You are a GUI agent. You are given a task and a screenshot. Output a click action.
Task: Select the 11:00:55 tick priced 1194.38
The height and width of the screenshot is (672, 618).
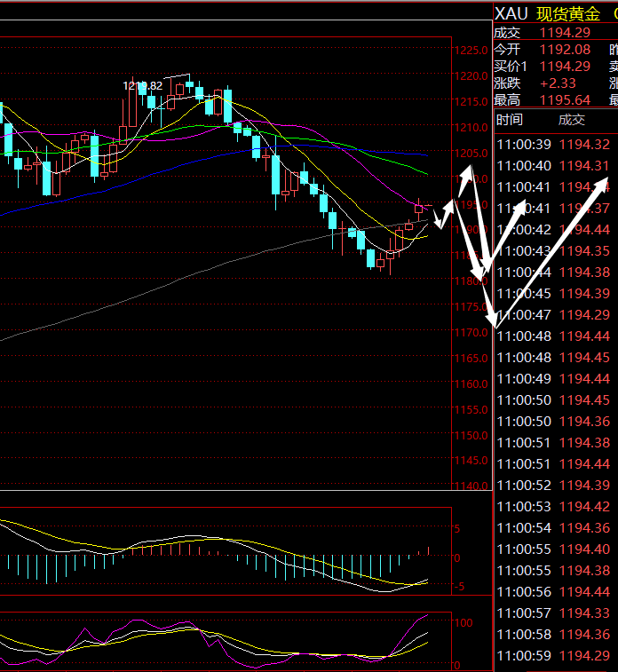pyautogui.click(x=553, y=571)
